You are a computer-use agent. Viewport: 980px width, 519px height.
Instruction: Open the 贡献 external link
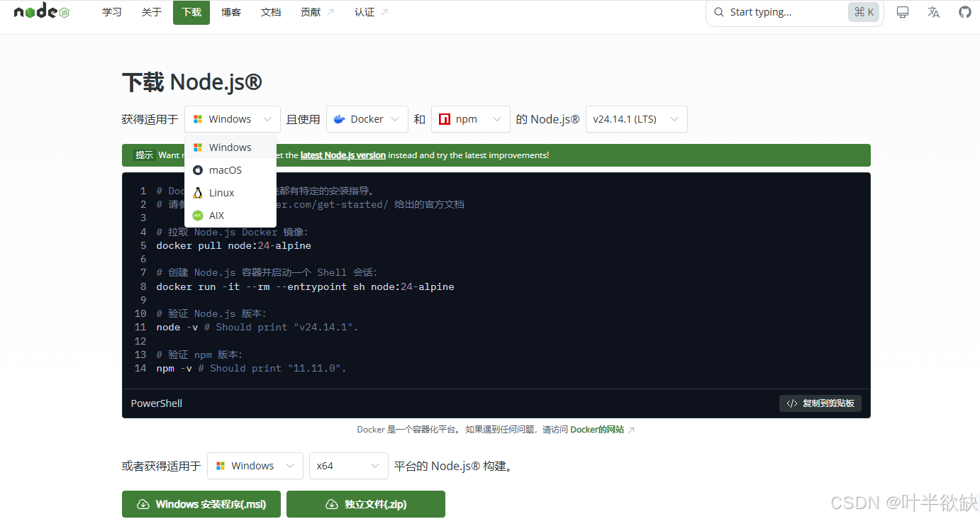pyautogui.click(x=317, y=12)
